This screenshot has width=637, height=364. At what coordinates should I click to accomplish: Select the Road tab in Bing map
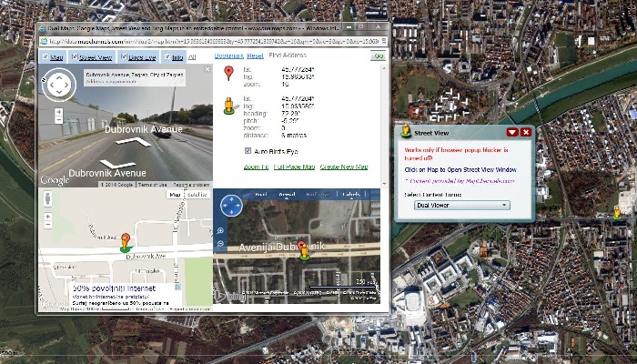click(260, 194)
